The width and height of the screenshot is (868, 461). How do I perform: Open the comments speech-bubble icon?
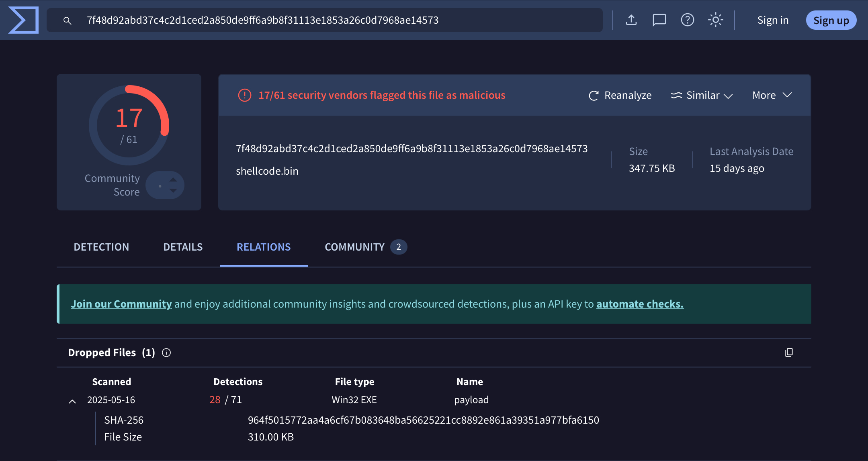click(659, 20)
